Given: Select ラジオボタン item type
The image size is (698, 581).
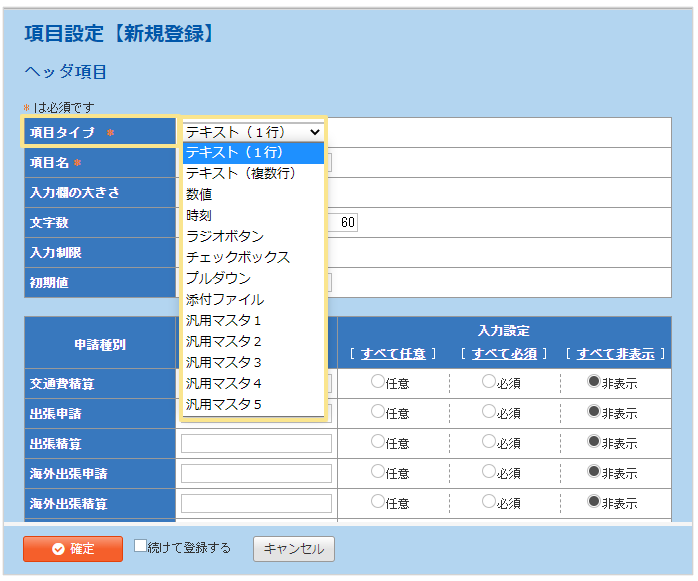Looking at the screenshot, I should [225, 236].
